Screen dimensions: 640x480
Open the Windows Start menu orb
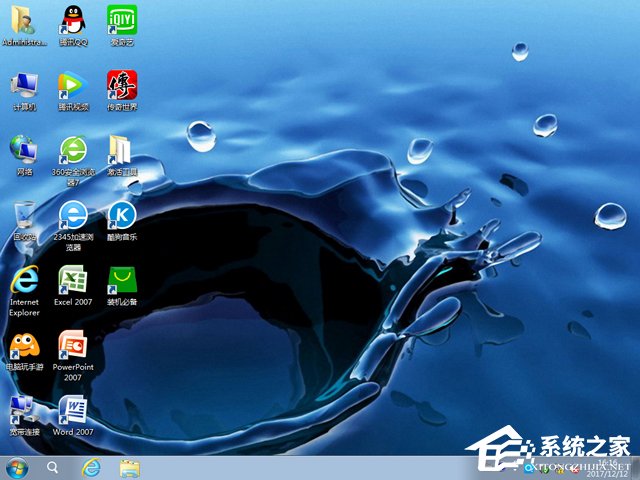17,467
